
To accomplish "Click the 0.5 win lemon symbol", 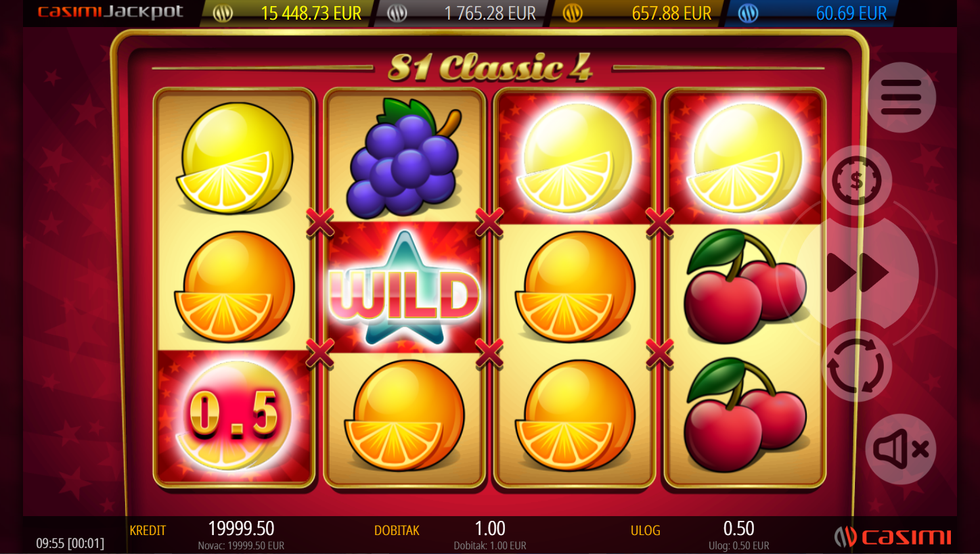I will [234, 415].
